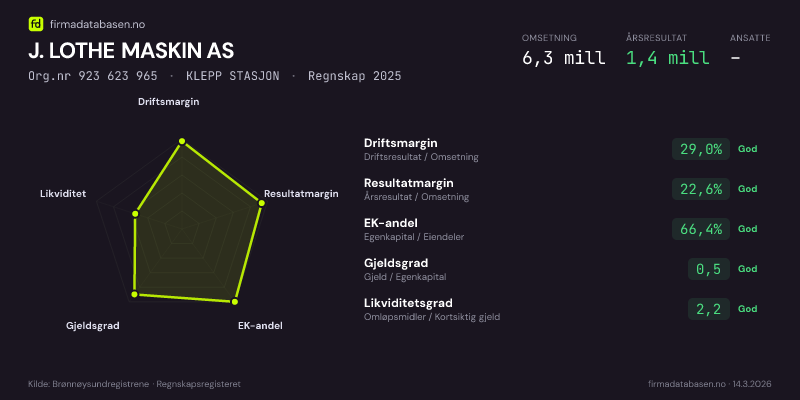Click the firmadatabasen.no site name
The height and width of the screenshot is (400, 800).
pyautogui.click(x=93, y=23)
